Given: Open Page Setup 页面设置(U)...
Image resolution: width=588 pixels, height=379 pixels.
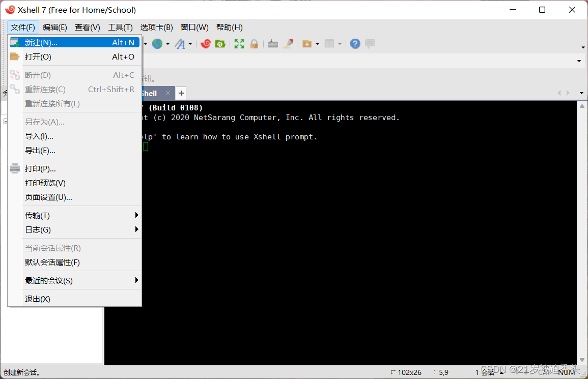Looking at the screenshot, I should click(x=74, y=197).
